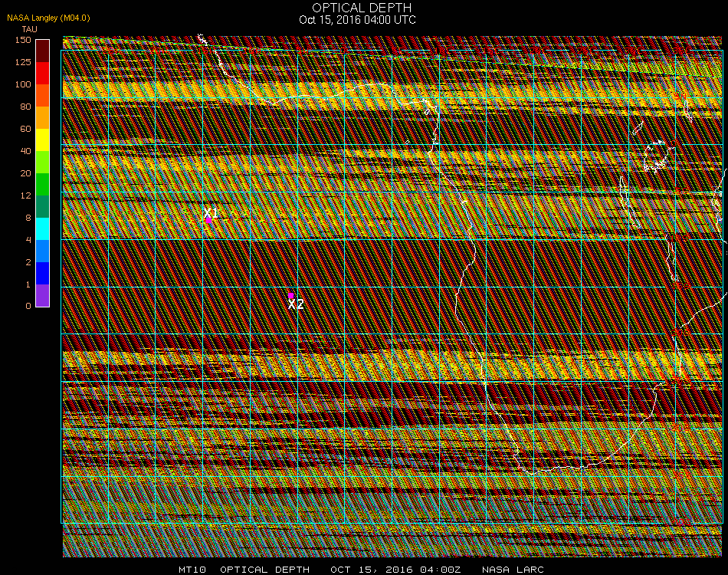
Task: Click the "0" tick label at scale bottom
Action: 28,306
